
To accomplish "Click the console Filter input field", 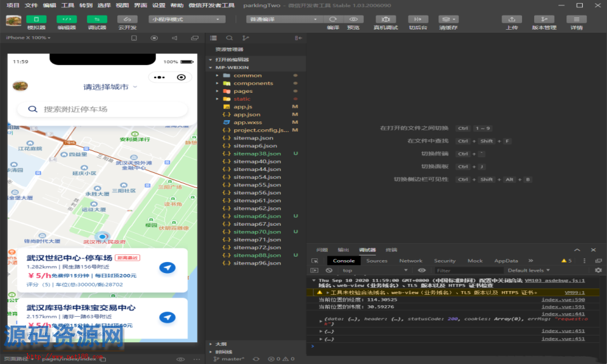I will [x=467, y=271].
